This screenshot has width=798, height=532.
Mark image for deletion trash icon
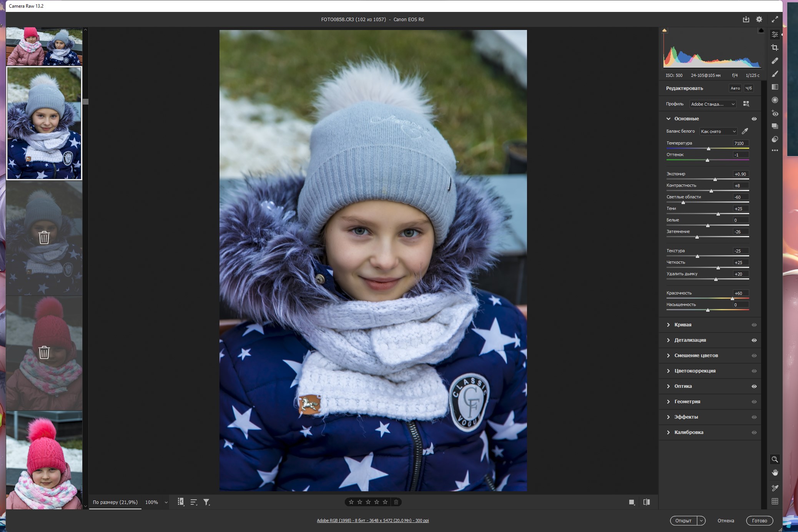coord(396,502)
